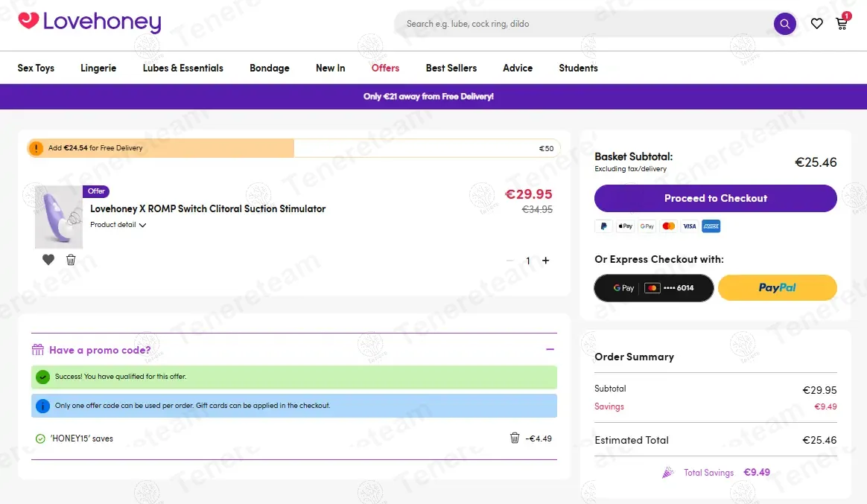Viewport: 867px width, 504px height.
Task: Click the Order Summary heading
Action: (634, 357)
